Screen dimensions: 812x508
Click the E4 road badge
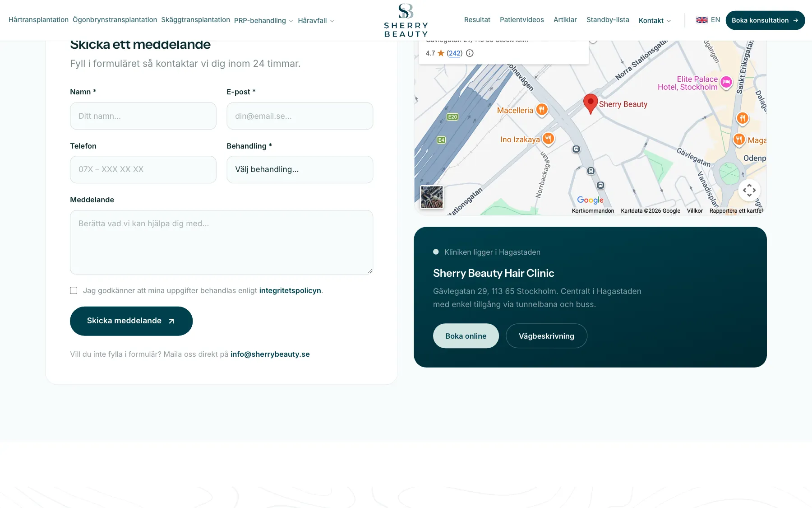point(441,140)
